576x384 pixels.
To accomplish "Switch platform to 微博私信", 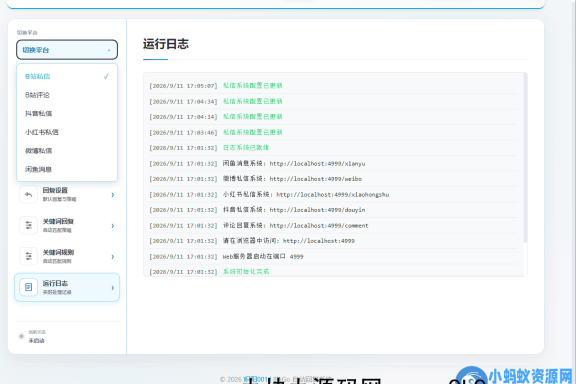I will tap(67, 151).
